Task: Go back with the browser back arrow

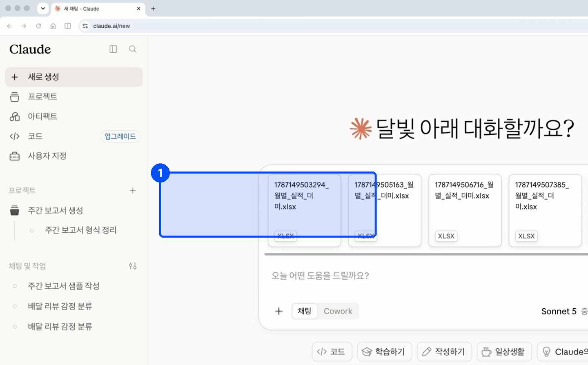Action: 9,26
